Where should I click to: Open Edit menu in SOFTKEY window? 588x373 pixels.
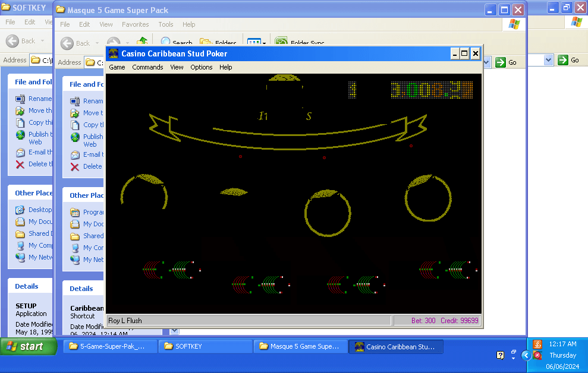pos(30,22)
